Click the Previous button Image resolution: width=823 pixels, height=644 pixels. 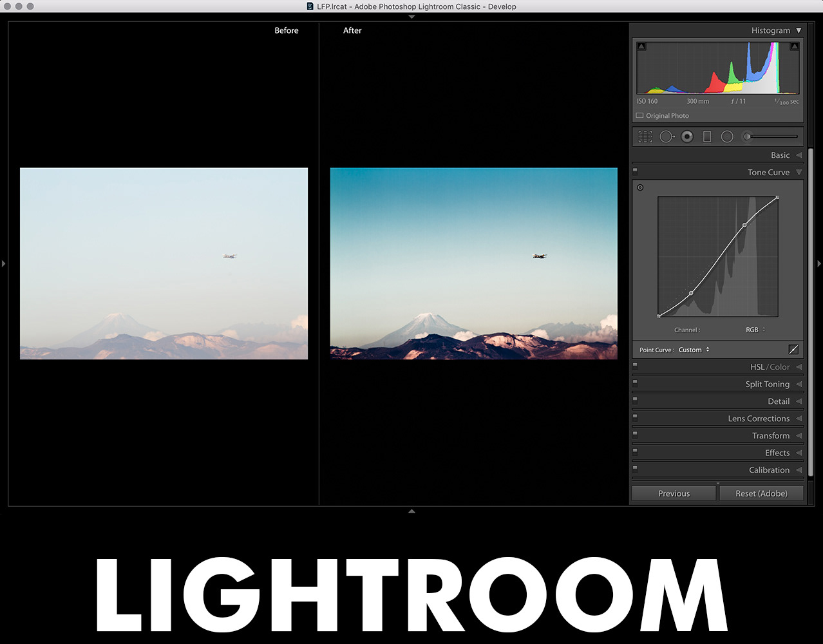click(x=674, y=493)
